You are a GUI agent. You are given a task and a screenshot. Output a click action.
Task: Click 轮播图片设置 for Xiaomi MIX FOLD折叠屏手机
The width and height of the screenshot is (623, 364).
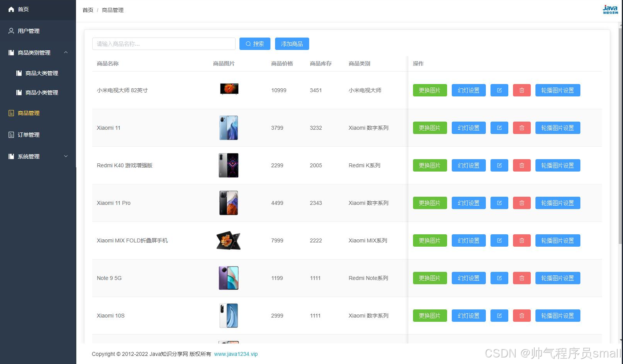tap(558, 240)
